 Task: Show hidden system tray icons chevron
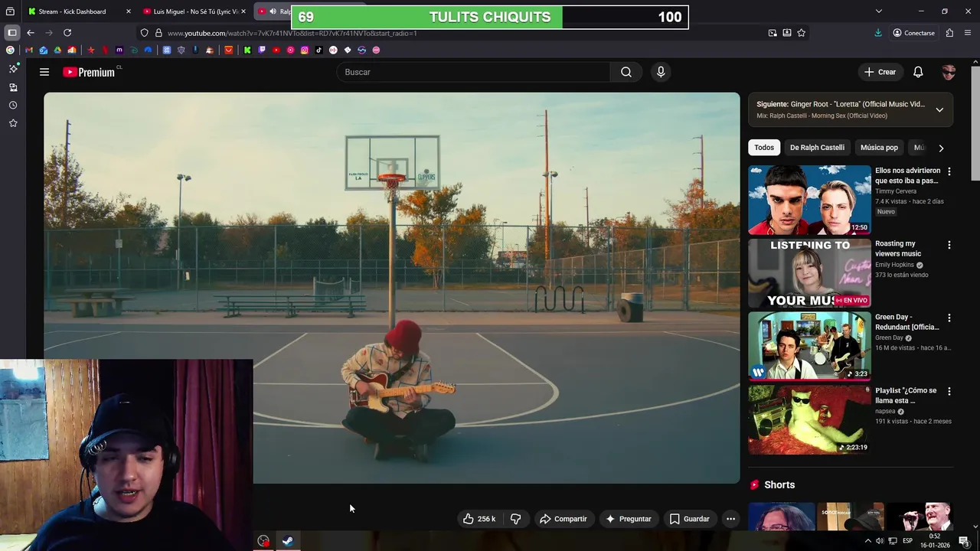[x=867, y=541]
